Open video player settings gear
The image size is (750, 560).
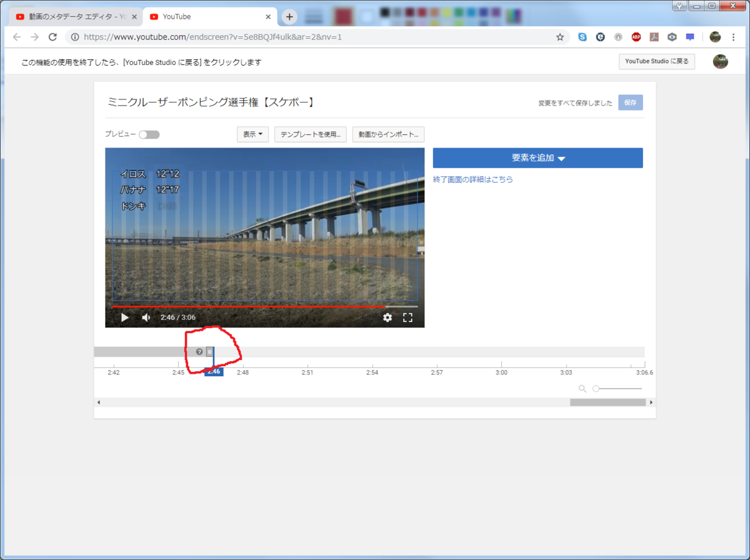tap(387, 317)
